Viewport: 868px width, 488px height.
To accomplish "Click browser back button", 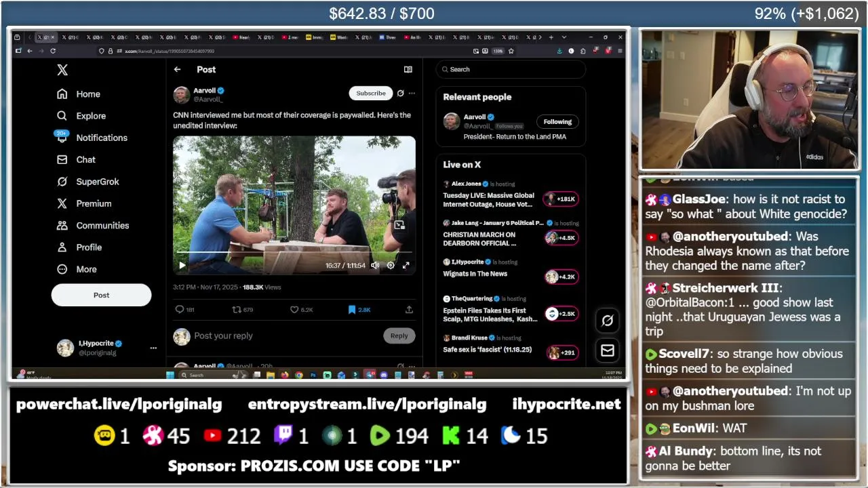I will coord(30,51).
